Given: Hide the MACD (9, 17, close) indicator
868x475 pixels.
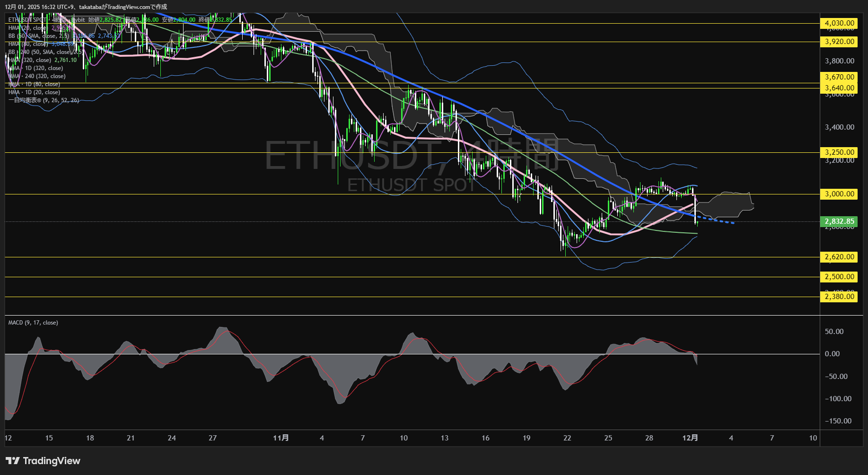Looking at the screenshot, I should coord(32,322).
